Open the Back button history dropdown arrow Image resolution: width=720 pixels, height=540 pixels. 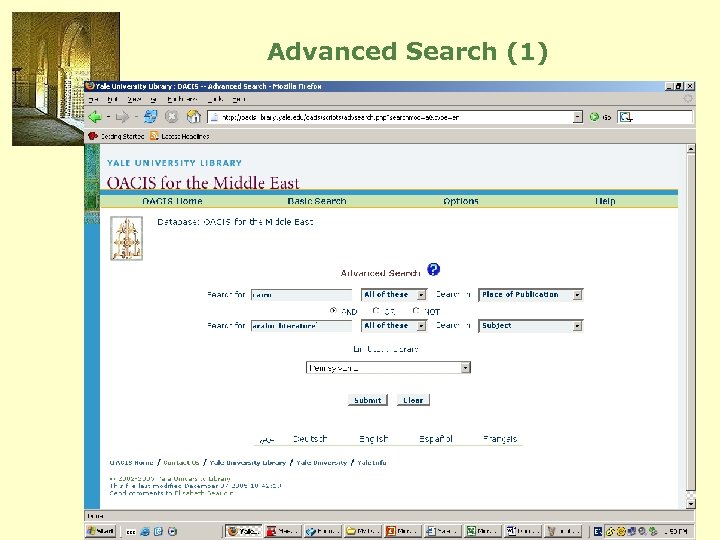pos(108,117)
